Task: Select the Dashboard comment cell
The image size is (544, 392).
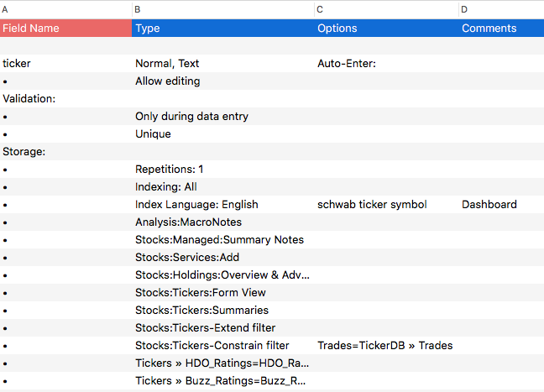Action: point(501,205)
